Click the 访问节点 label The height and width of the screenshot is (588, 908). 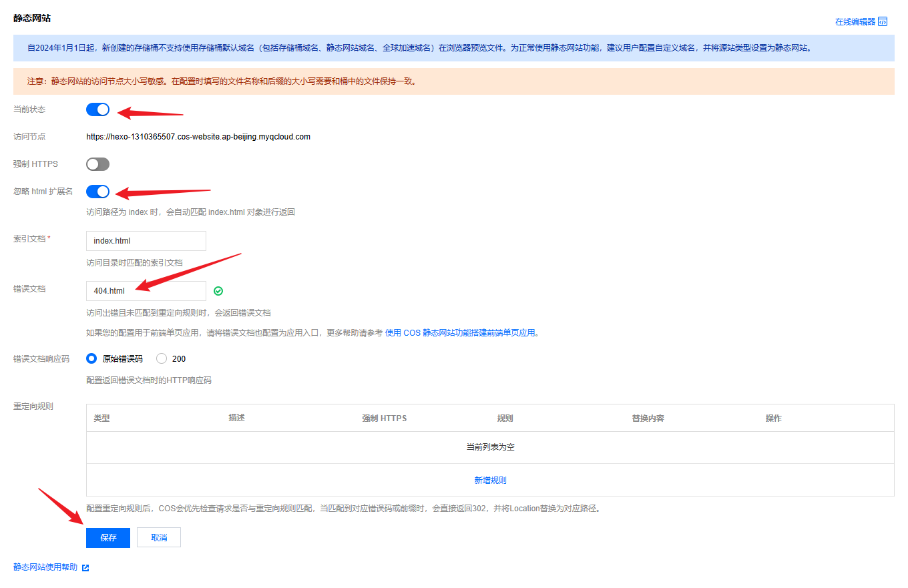click(x=29, y=137)
